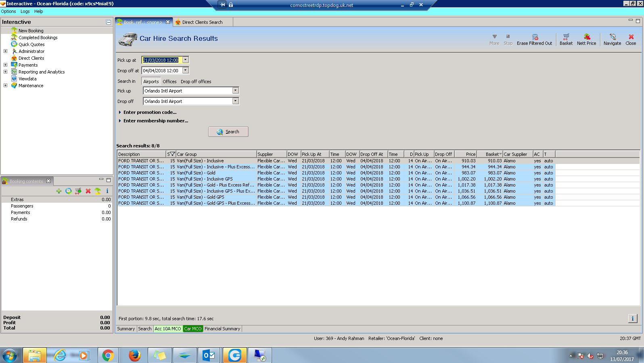Click the green plus icon in Booking contents

pyautogui.click(x=59, y=191)
